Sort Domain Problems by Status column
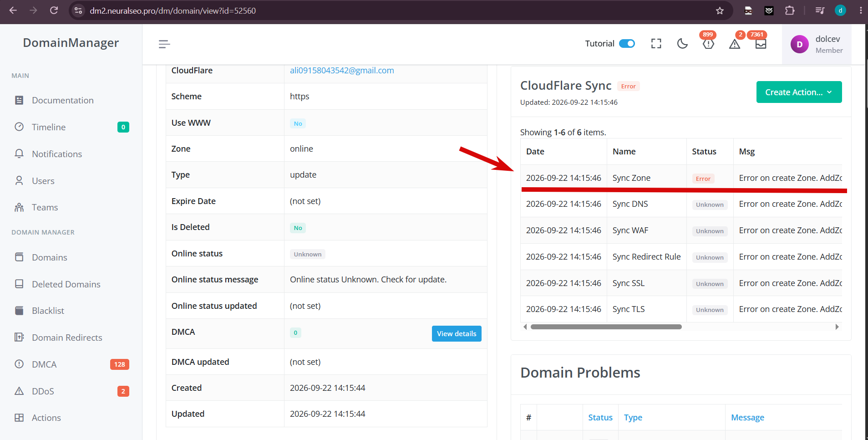 [600, 417]
